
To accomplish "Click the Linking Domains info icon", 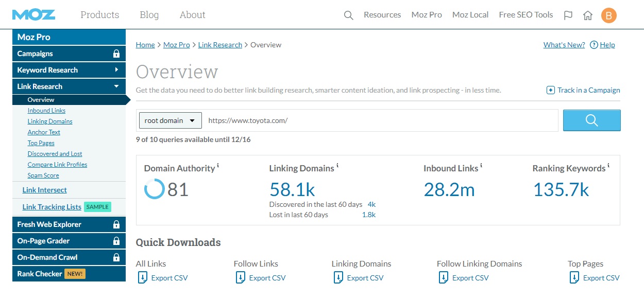I will coord(337,166).
